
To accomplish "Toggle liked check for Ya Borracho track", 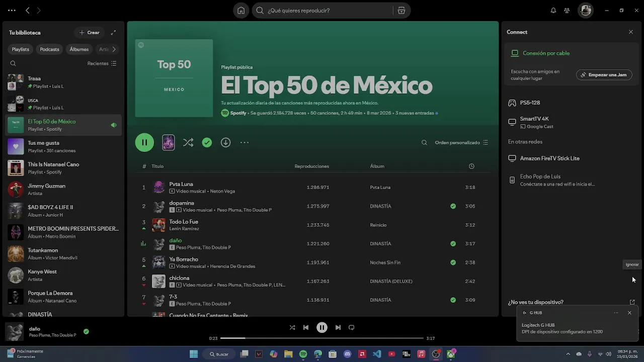I will tap(453, 262).
